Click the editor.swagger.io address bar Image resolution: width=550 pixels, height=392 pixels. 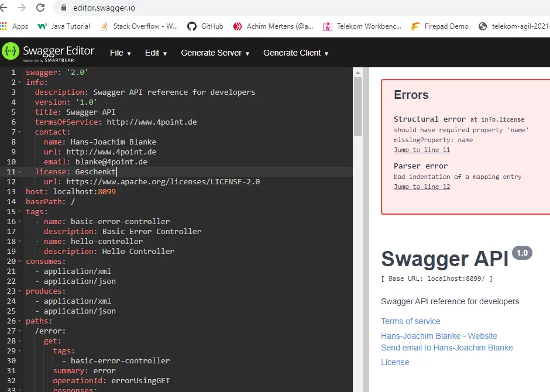pos(302,8)
